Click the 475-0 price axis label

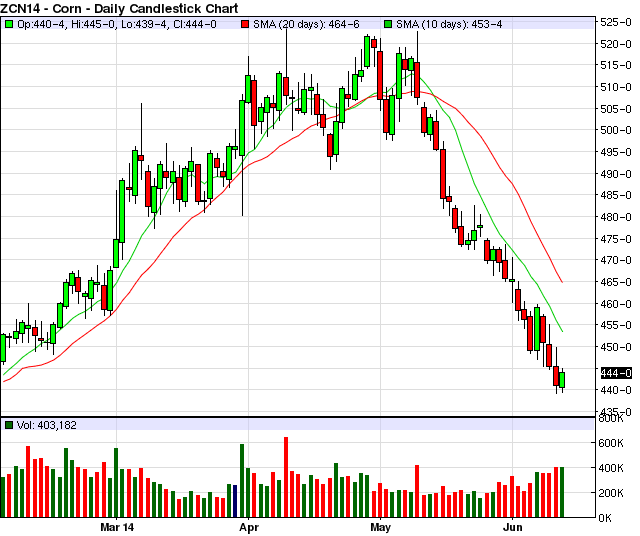[616, 239]
